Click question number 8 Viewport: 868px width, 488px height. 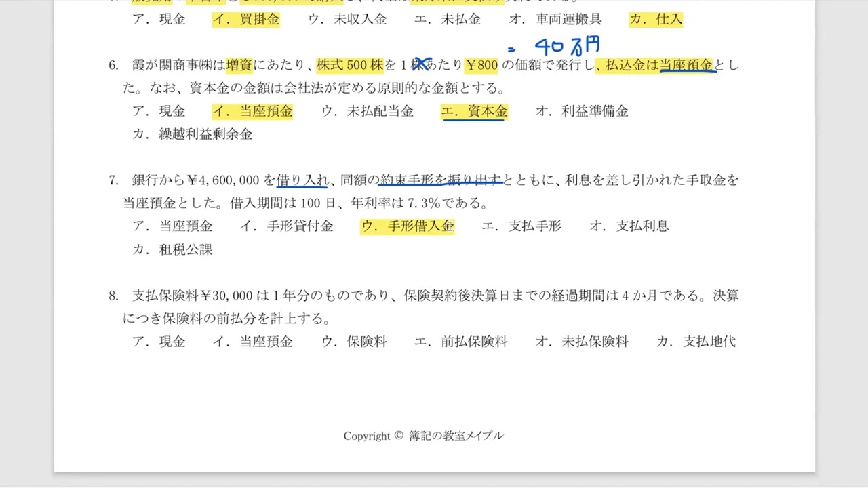(114, 296)
